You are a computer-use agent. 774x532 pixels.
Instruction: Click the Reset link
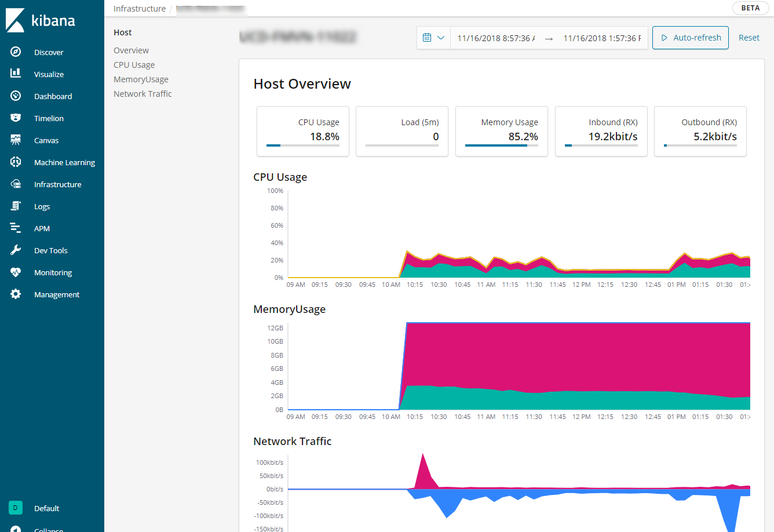749,37
